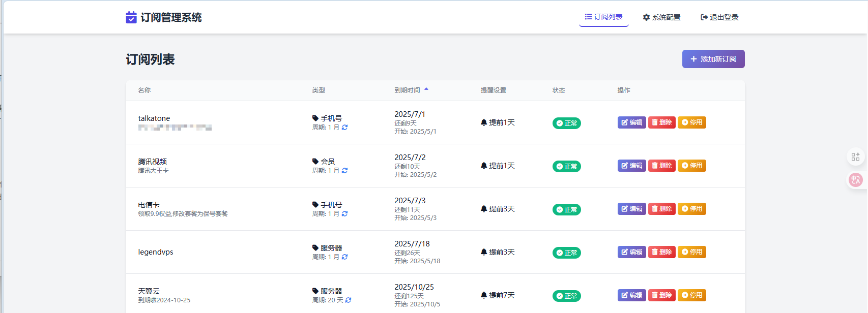Click the pink translate floating icon

[x=855, y=180]
